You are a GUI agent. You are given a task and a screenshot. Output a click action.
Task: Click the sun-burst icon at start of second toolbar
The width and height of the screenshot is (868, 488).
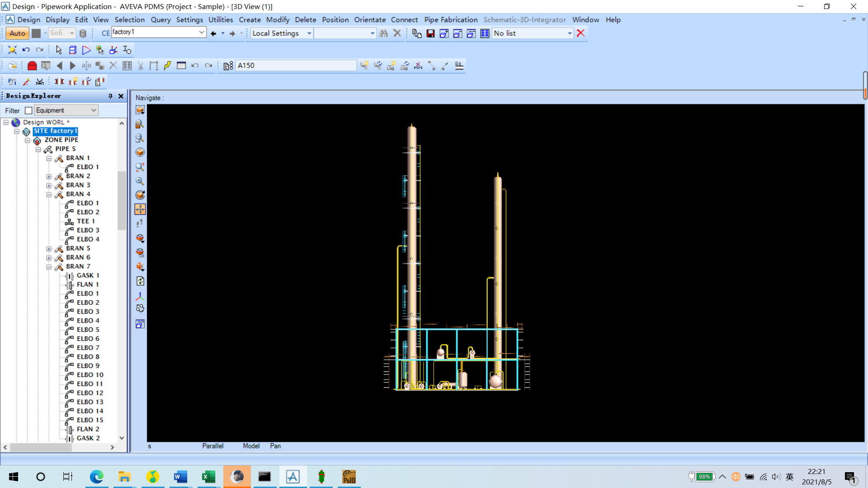pos(12,50)
